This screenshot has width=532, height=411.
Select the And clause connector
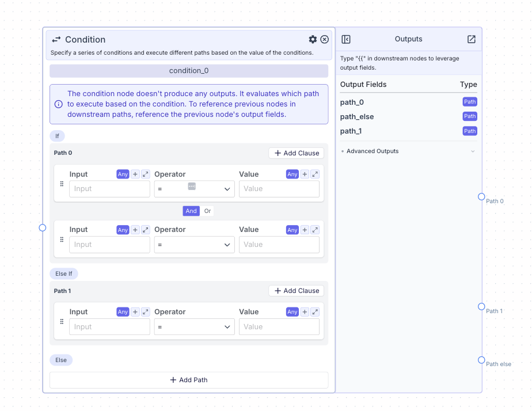tap(191, 211)
